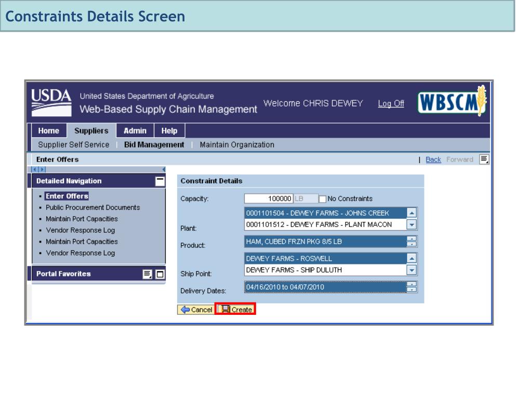Viewport: 532px width, 399px height.
Task: Open the first Vendor Response Log link
Action: pos(81,230)
